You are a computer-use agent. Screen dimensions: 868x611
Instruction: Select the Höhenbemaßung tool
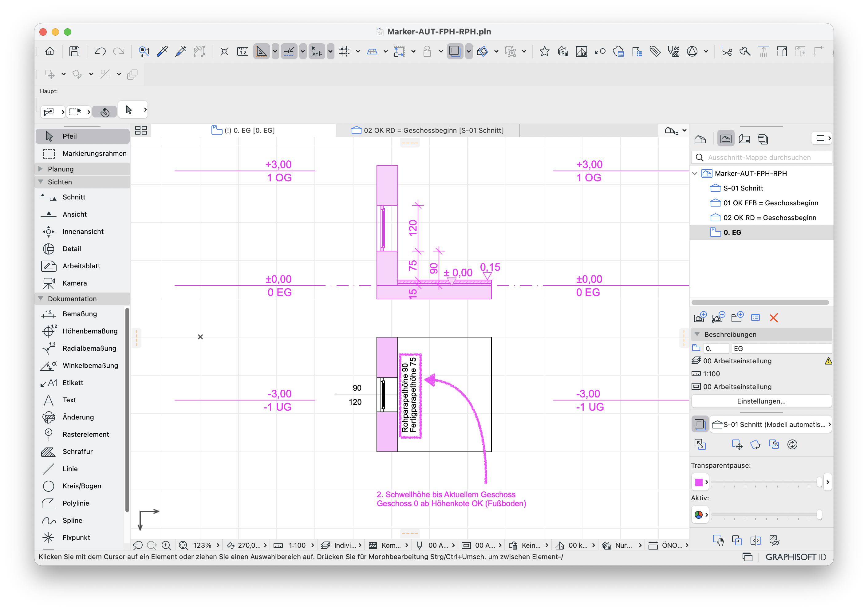(x=80, y=331)
